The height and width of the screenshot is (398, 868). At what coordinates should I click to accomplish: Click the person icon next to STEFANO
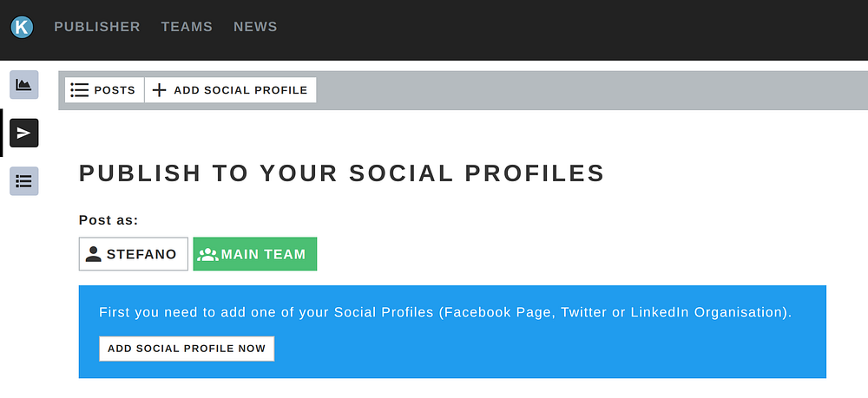coord(94,254)
